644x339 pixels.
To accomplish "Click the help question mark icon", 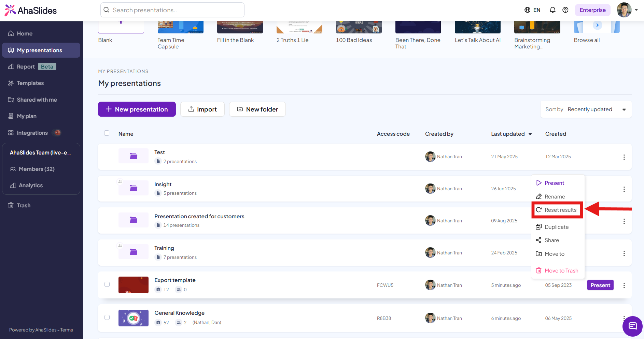I will point(565,10).
